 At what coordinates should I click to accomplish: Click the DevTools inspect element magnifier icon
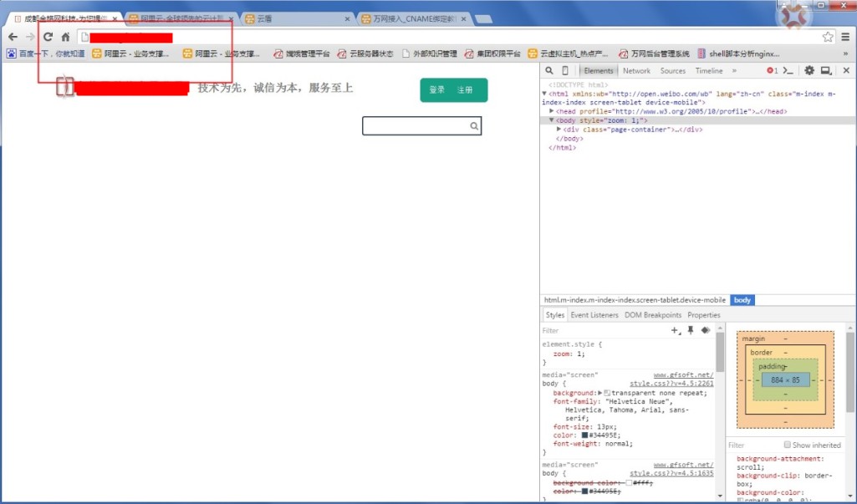point(549,71)
